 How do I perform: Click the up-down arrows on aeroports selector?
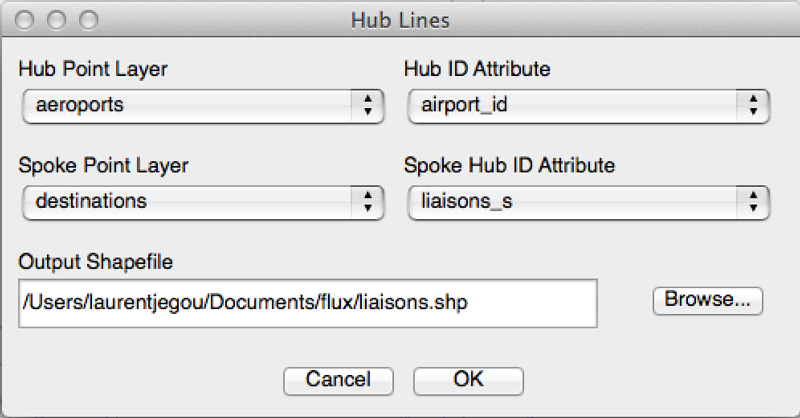tap(368, 105)
